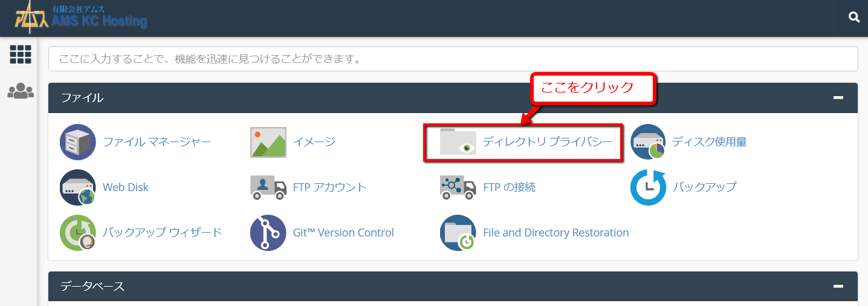The image size is (868, 306).
Task: Open the Web Disk icon
Action: (78, 187)
